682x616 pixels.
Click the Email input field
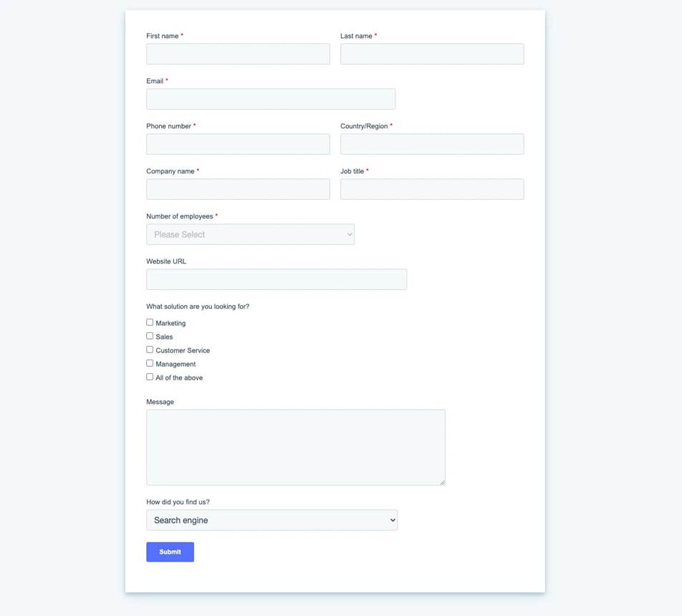pos(271,99)
